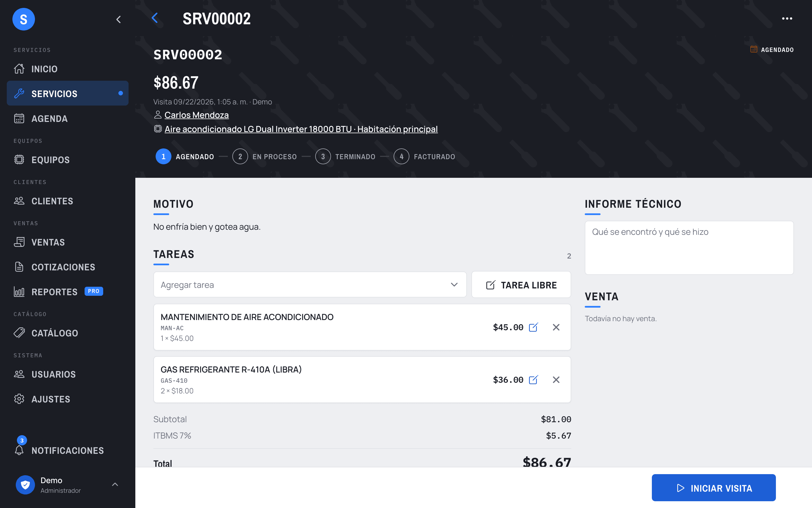Screen dimensions: 812x508
Task: Click the Informe Técnico text area
Action: click(x=689, y=248)
